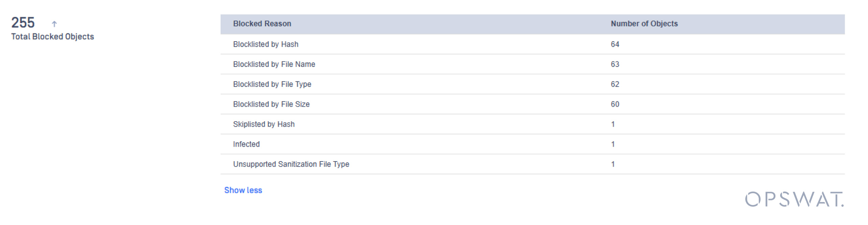Click the Number of Objects column header
Image resolution: width=868 pixels, height=225 pixels.
[x=644, y=24]
